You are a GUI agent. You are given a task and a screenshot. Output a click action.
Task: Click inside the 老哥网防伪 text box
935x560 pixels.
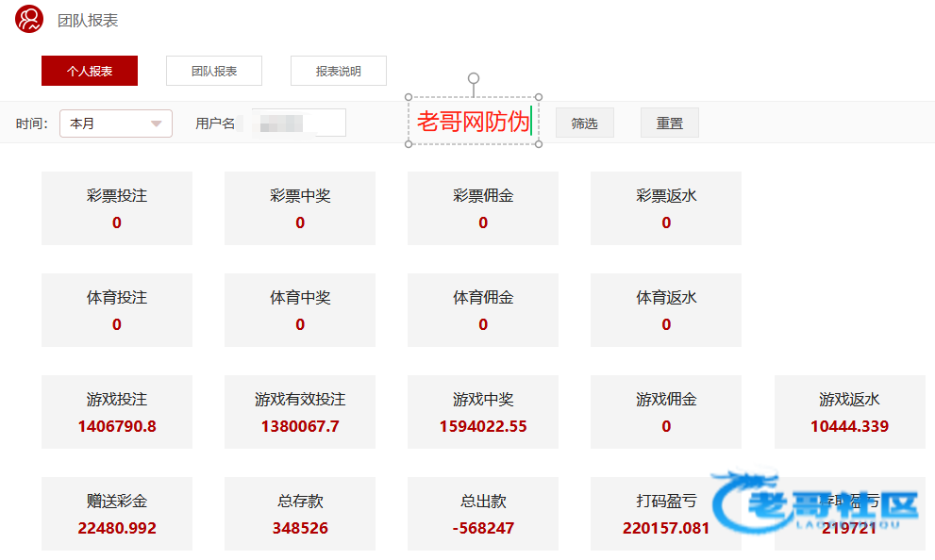[472, 122]
